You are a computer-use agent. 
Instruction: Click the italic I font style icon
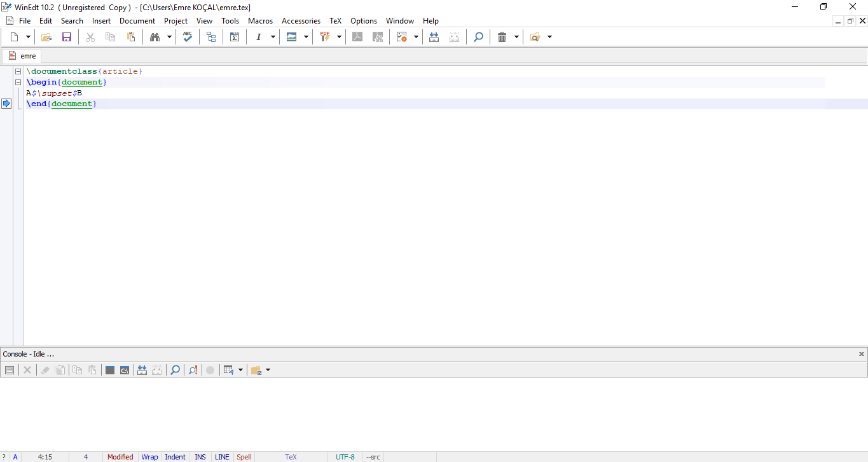[x=258, y=37]
